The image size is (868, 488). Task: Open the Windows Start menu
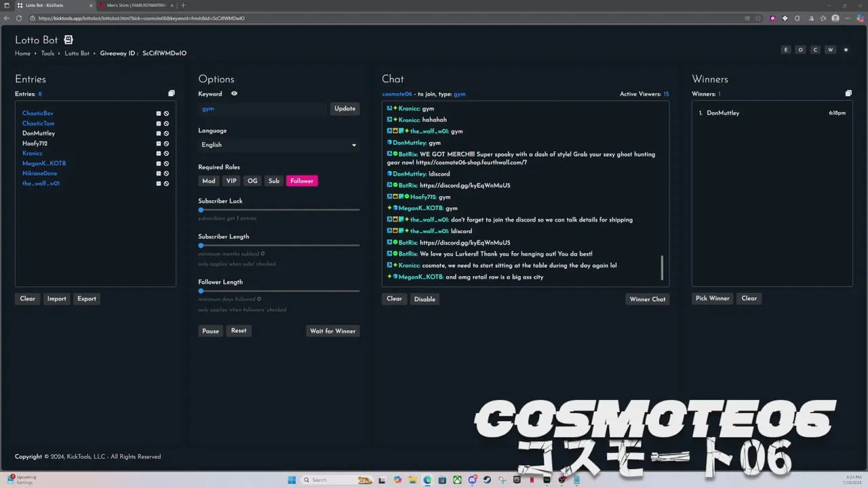click(292, 480)
